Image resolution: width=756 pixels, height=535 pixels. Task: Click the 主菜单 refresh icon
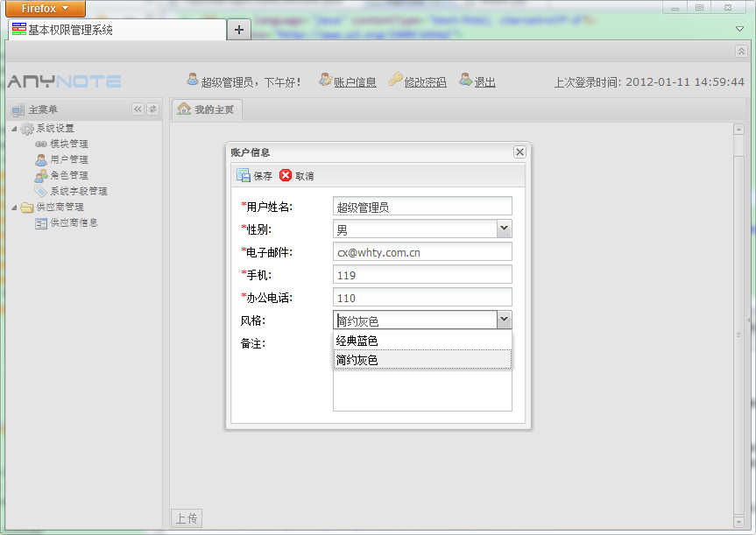(152, 109)
